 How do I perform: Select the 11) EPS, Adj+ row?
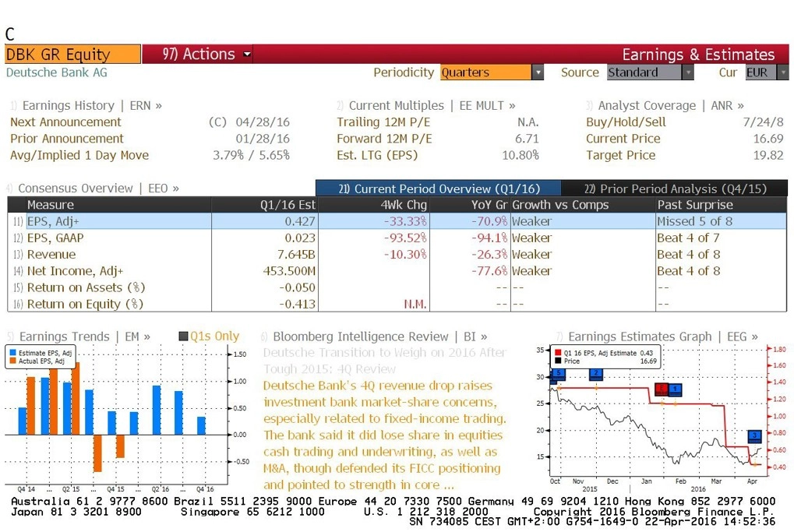(397, 221)
